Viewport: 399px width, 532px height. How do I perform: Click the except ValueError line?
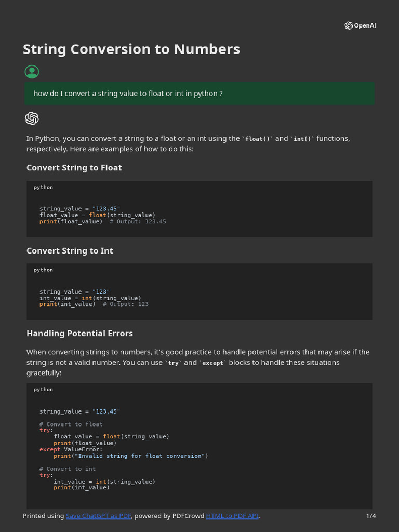71,449
